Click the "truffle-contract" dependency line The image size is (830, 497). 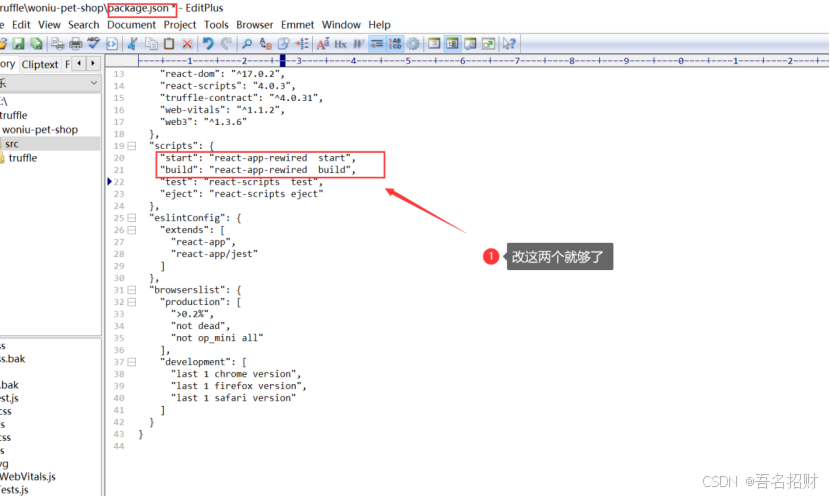[241, 98]
